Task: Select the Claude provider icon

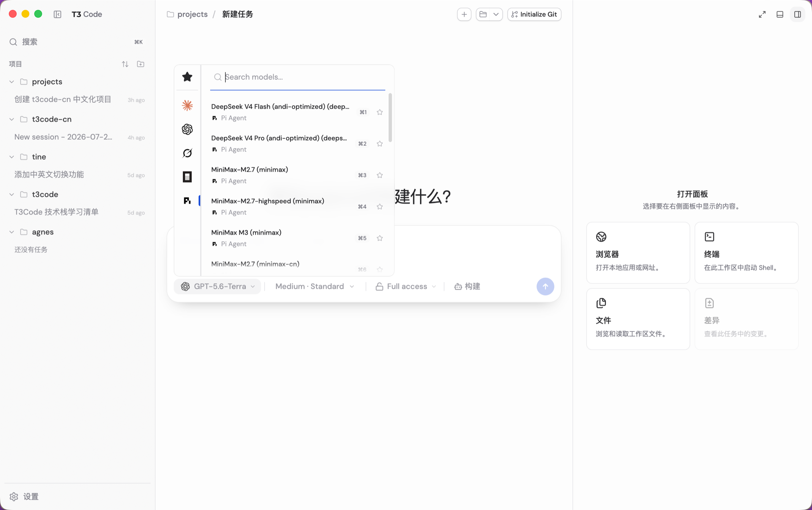Action: coord(187,105)
